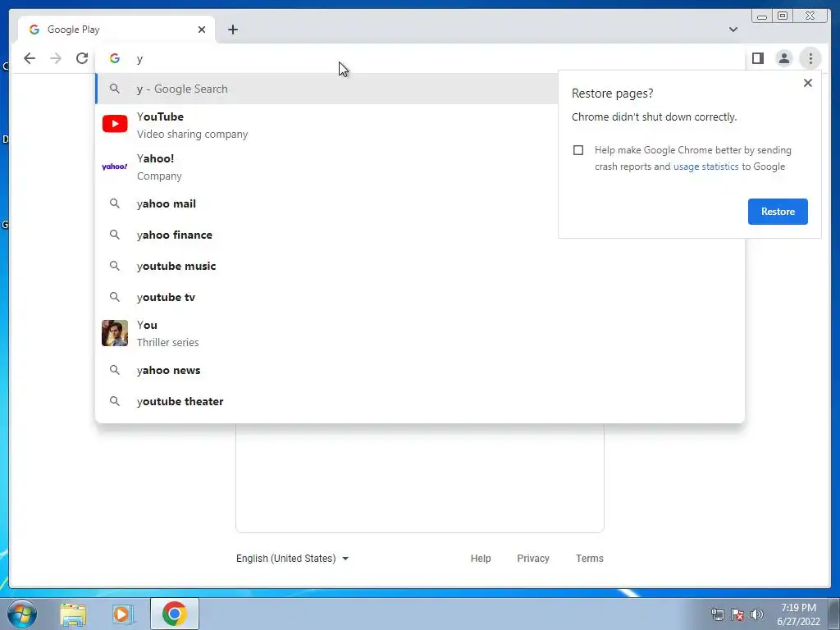Image resolution: width=840 pixels, height=630 pixels.
Task: Close the Google Play tab
Action: [x=202, y=30]
